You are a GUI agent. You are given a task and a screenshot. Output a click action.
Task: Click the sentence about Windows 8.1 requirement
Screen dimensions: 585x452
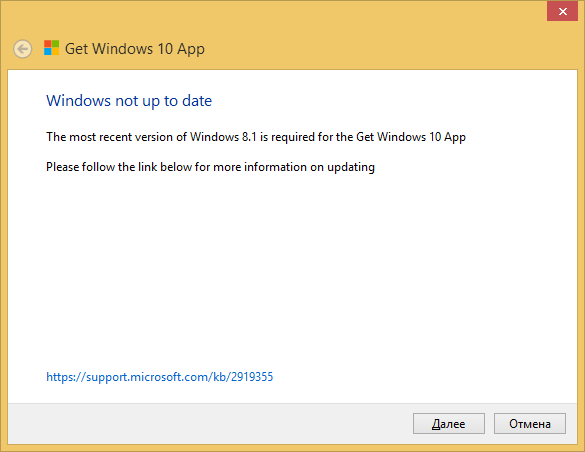coord(256,137)
